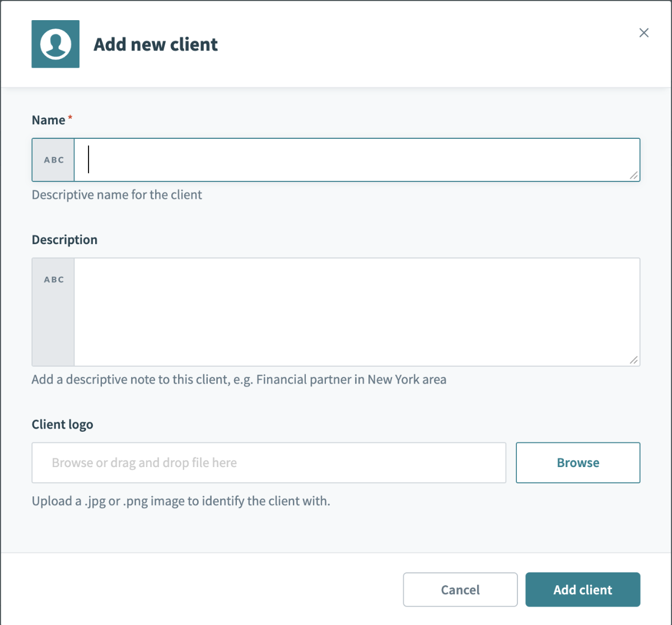The image size is (672, 625).
Task: Cancel adding the new client
Action: pos(460,590)
